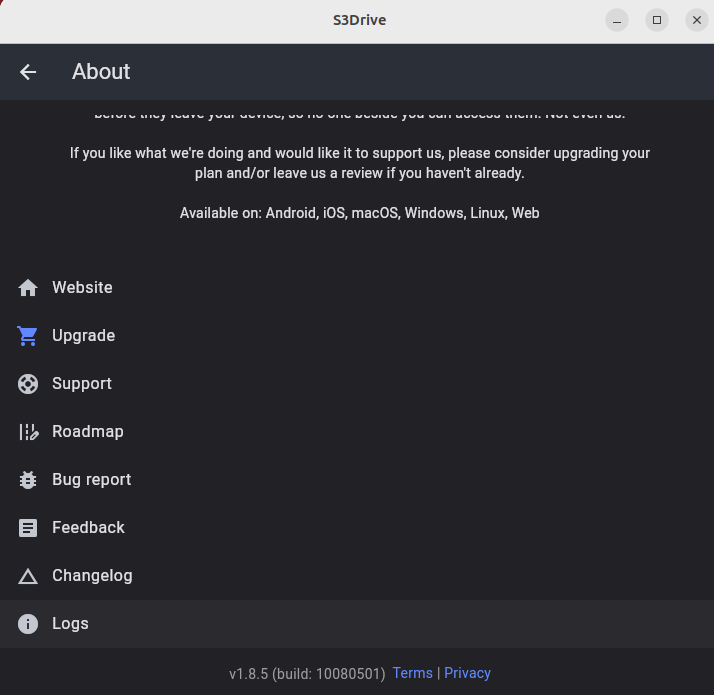The height and width of the screenshot is (695, 714).
Task: Click the Website home icon
Action: click(x=28, y=288)
